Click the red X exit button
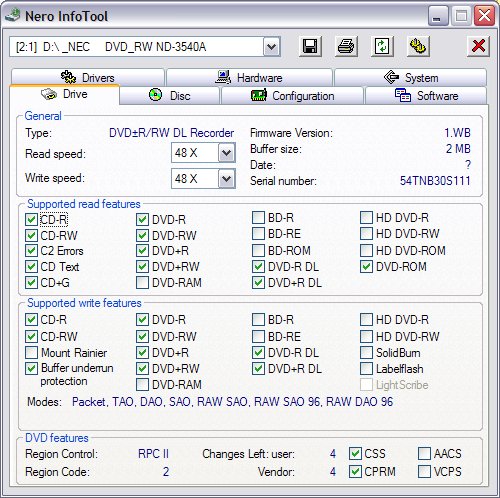This screenshot has height=498, width=500. coord(478,46)
